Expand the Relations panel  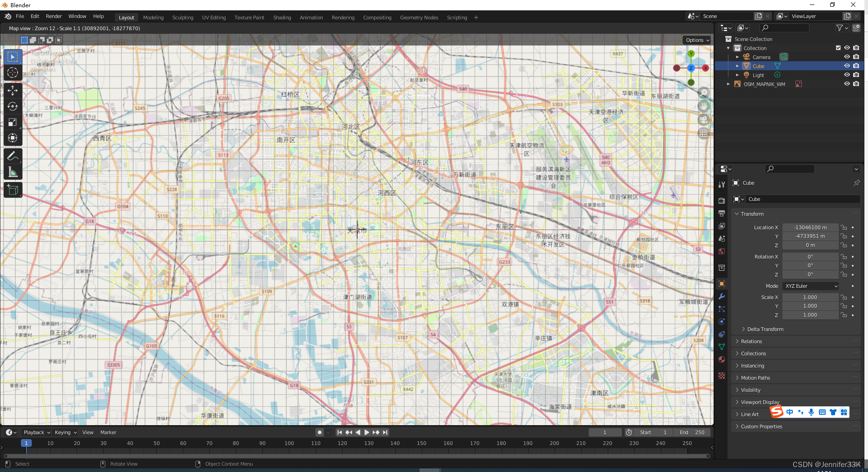point(751,341)
